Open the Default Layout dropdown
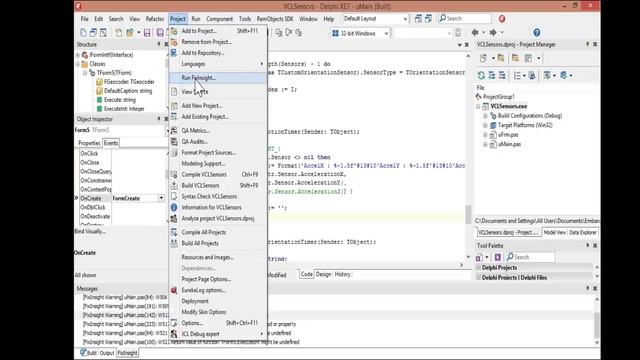 click(405, 19)
